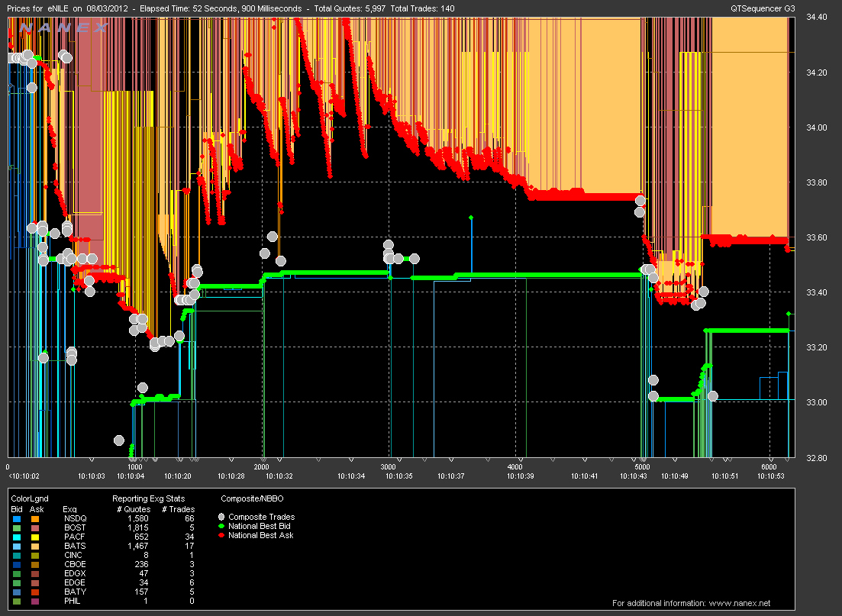Click the NSDQ quotes value 1,580

138,519
